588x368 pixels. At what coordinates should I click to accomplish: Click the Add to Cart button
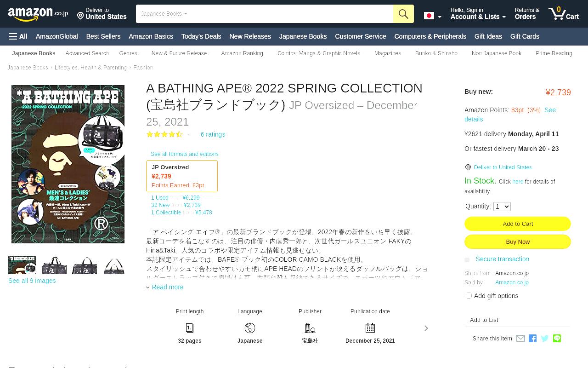point(518,224)
